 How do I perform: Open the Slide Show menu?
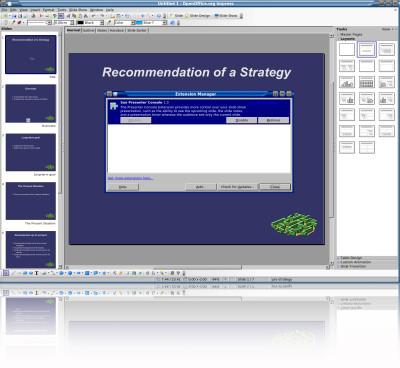pos(78,10)
